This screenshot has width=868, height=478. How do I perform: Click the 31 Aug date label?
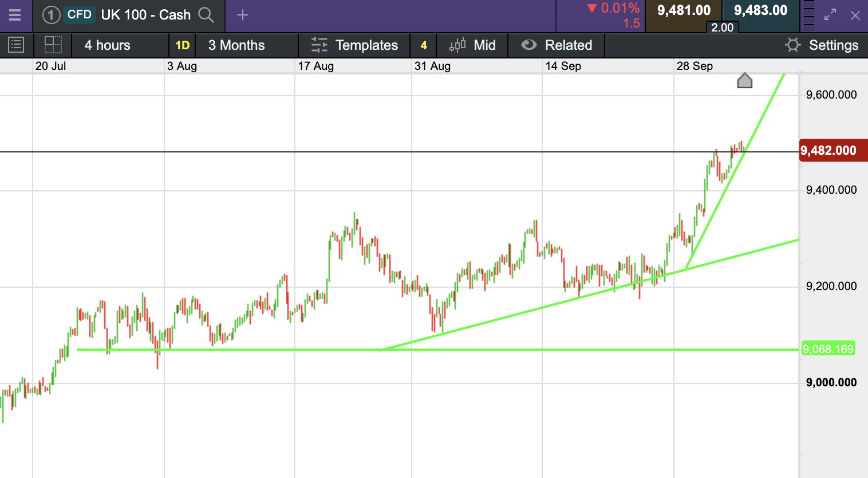tap(432, 66)
